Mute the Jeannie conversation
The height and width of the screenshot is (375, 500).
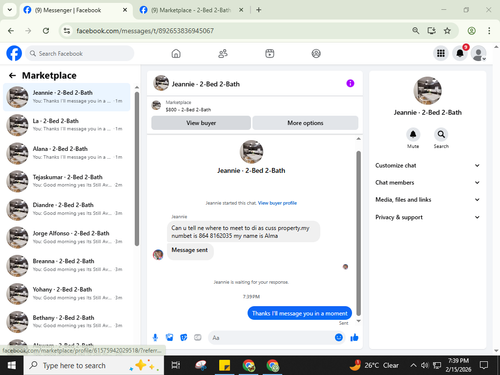(413, 135)
